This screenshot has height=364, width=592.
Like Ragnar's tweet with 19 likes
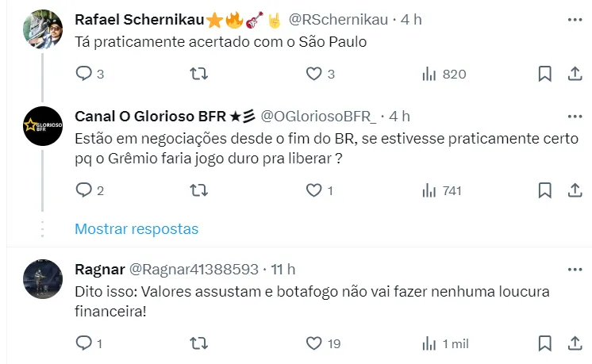pos(314,343)
